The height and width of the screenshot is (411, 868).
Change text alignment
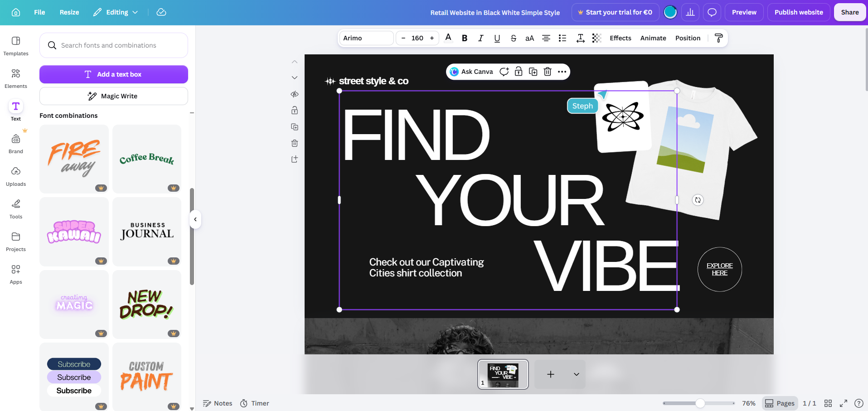tap(546, 38)
